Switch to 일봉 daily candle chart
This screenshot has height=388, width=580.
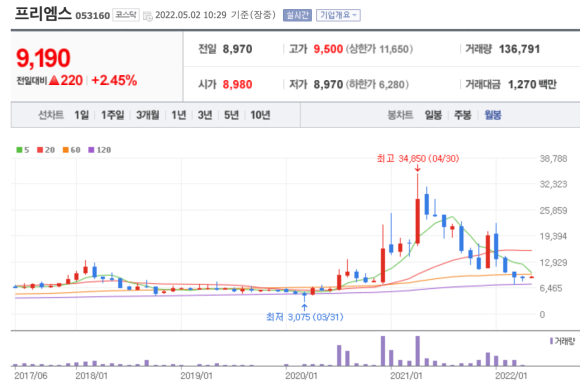click(x=433, y=115)
